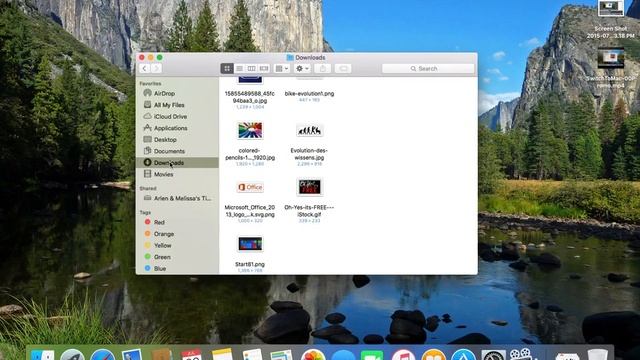Filter by the Red tag
Viewport: 640px width, 360px height.
click(x=178, y=222)
